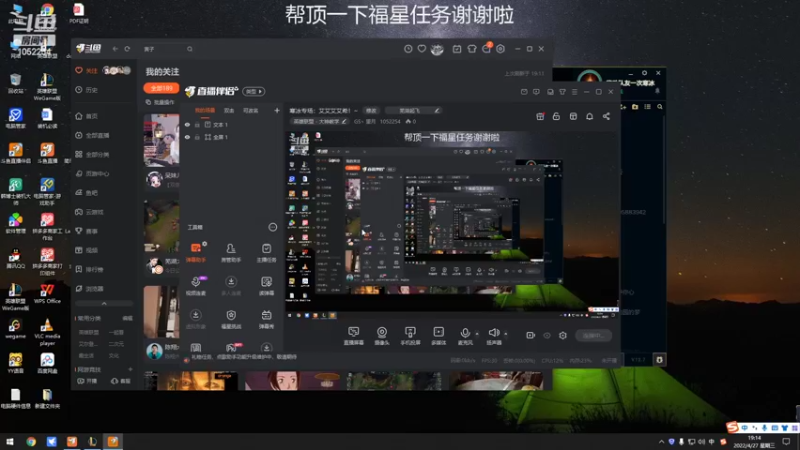
Task: Add 摄像头 camera source
Action: click(x=382, y=336)
